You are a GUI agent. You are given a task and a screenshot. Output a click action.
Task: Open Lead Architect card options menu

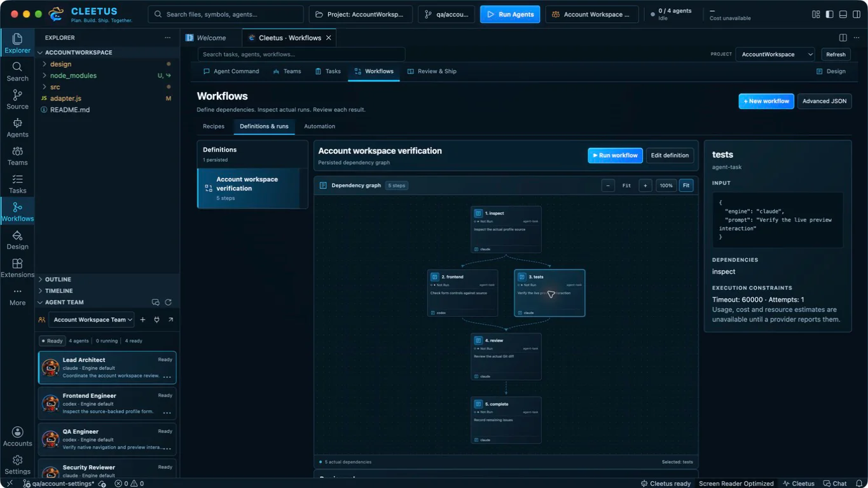pyautogui.click(x=167, y=376)
